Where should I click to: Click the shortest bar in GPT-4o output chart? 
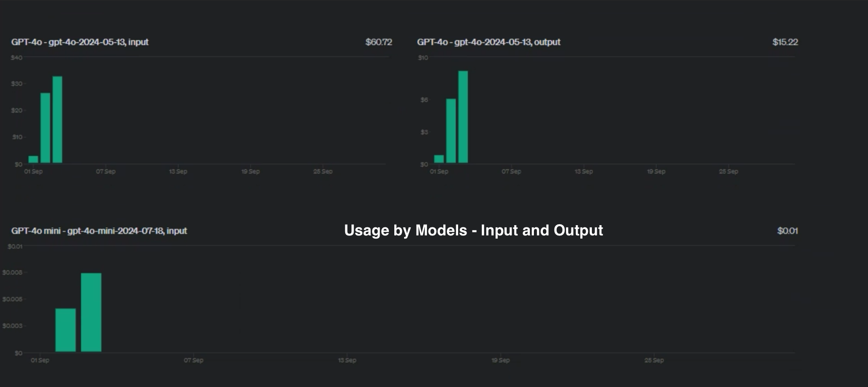click(439, 159)
